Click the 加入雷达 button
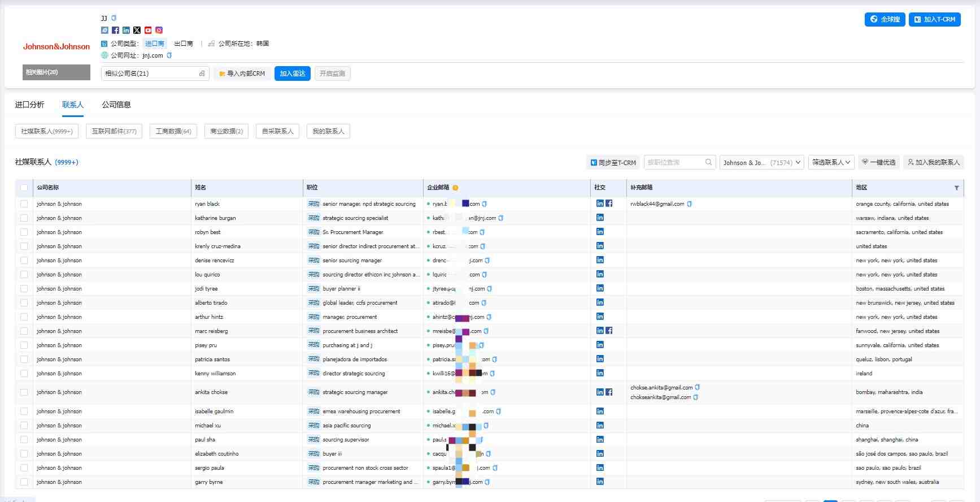This screenshot has width=980, height=502. pyautogui.click(x=292, y=73)
